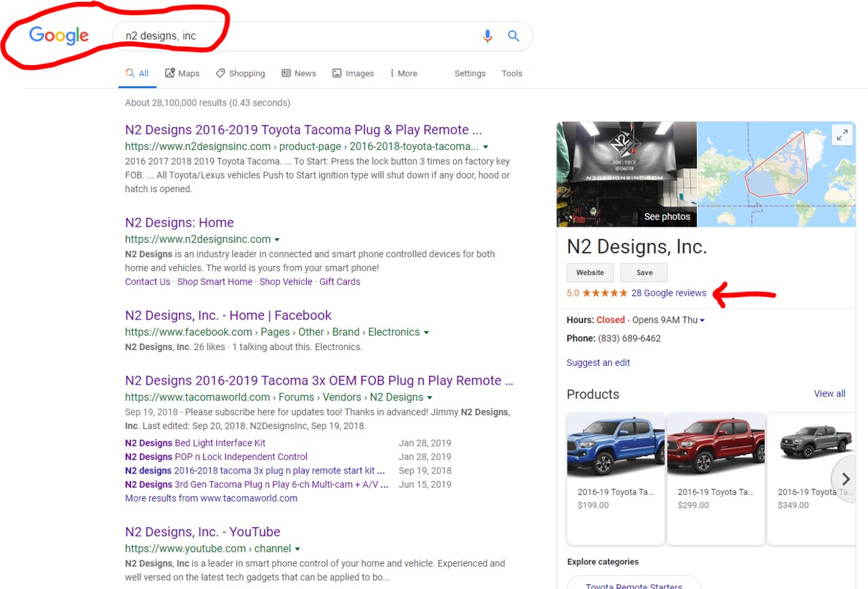
Task: Switch to the Shopping tab
Action: coord(240,73)
